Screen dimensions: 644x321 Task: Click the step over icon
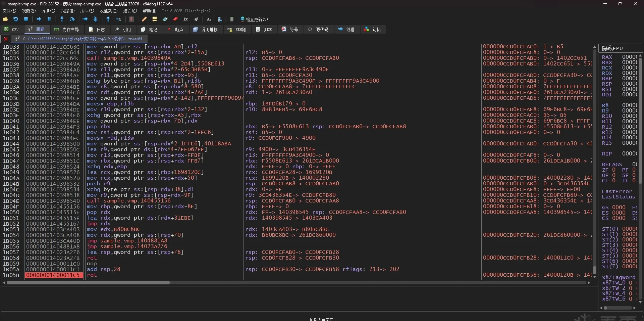coord(72,19)
